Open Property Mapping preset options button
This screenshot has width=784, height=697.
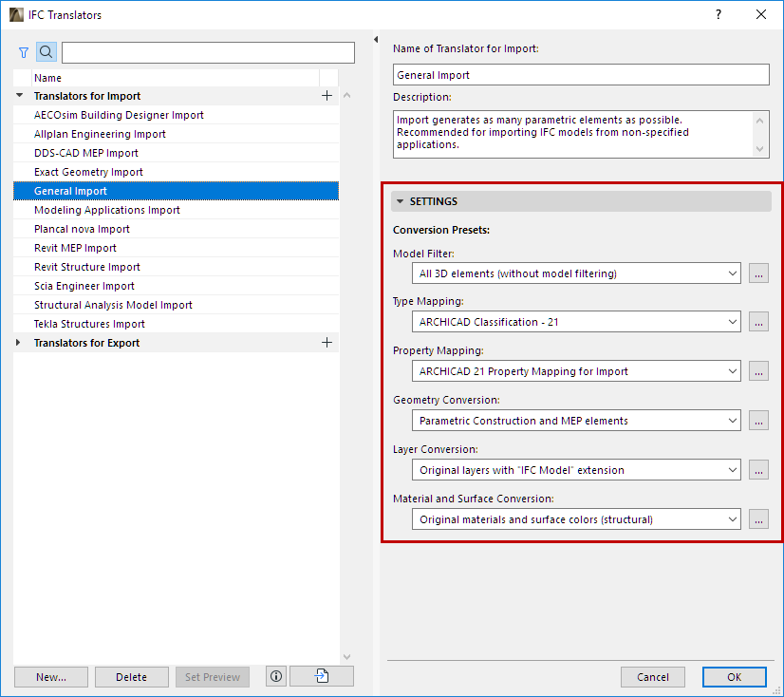tap(758, 371)
